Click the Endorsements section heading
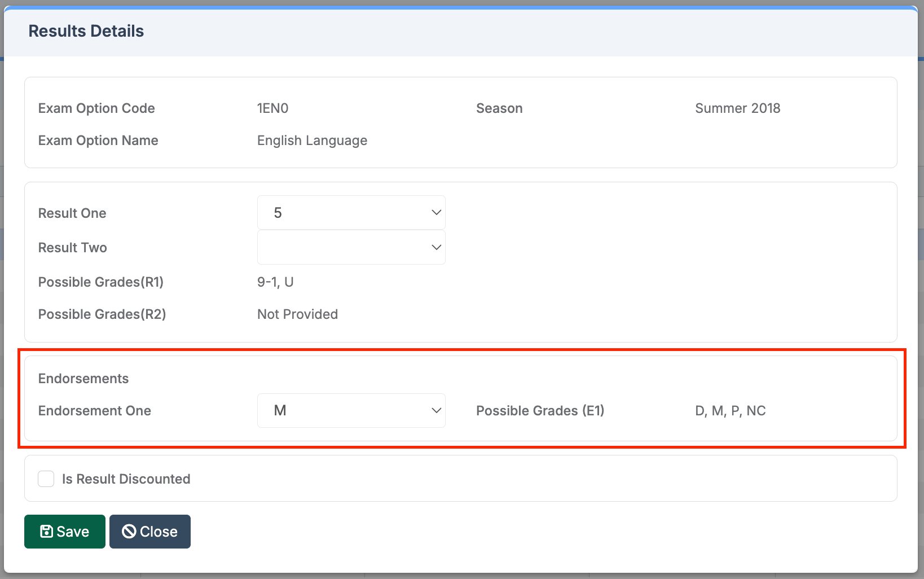924x579 pixels. (x=83, y=379)
